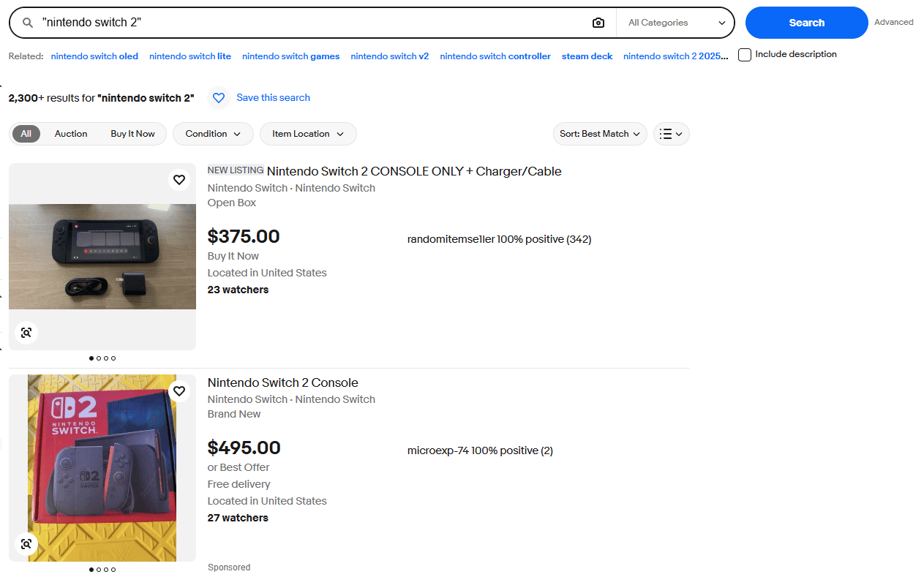
Task: Expand the Condition filter
Action: click(x=213, y=134)
